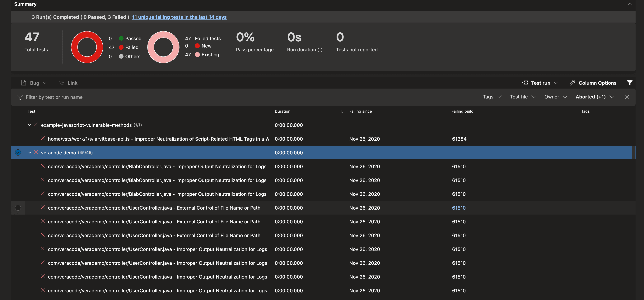Click the dismiss icon on the filter bar
This screenshot has height=300, width=644.
point(627,97)
